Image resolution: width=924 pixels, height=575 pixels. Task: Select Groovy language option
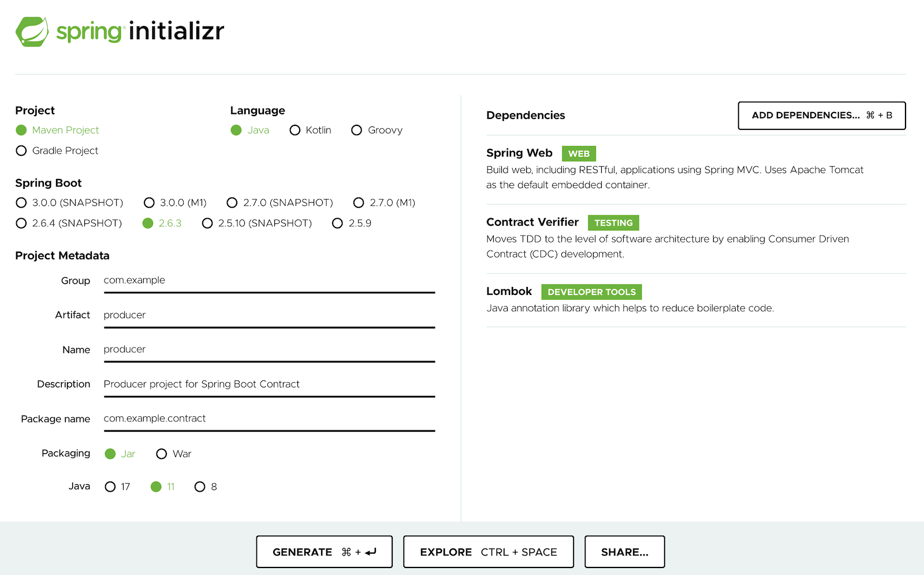[x=357, y=130]
